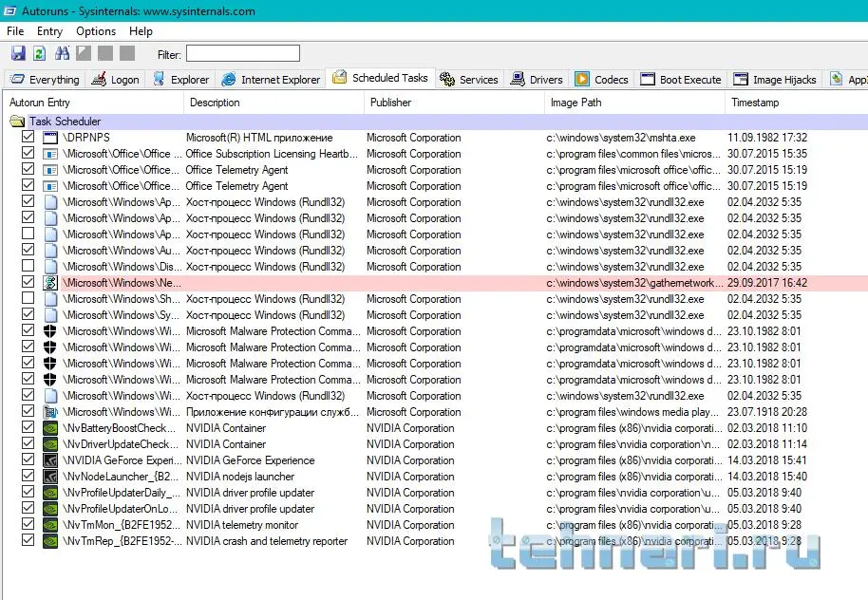The width and height of the screenshot is (868, 600).
Task: Click the icon of NvNodeLauncher row
Action: tap(50, 476)
